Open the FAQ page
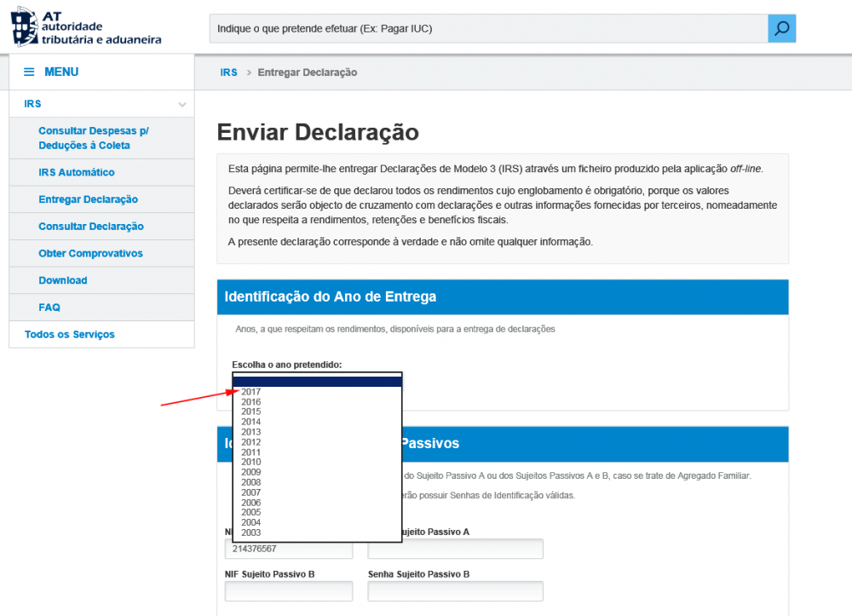 pyautogui.click(x=49, y=308)
